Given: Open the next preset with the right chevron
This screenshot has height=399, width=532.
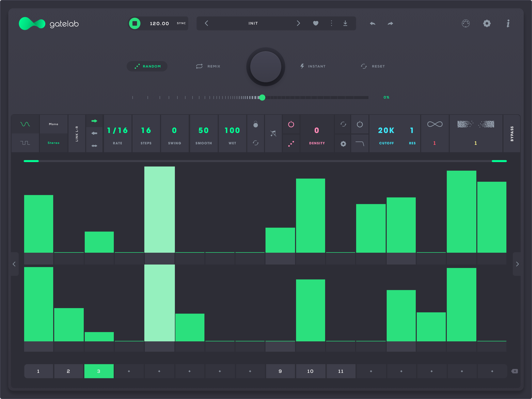Looking at the screenshot, I should (299, 23).
